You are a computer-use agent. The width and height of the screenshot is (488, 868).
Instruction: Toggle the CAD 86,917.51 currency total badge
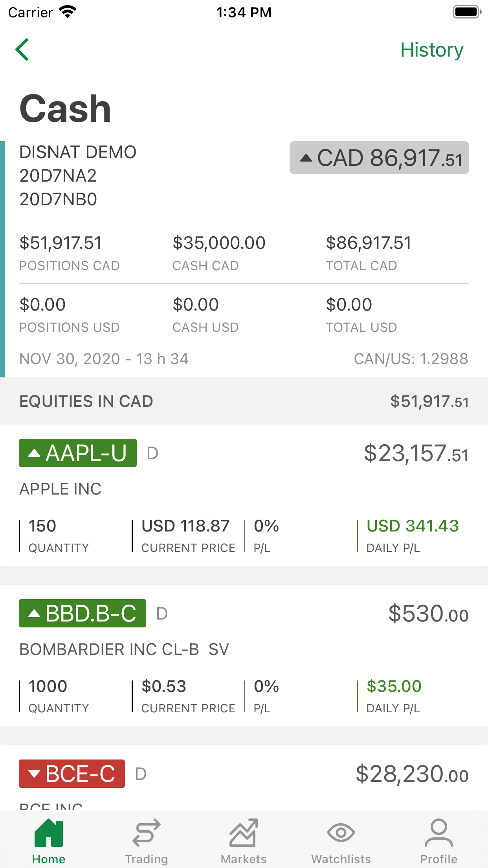click(x=379, y=158)
